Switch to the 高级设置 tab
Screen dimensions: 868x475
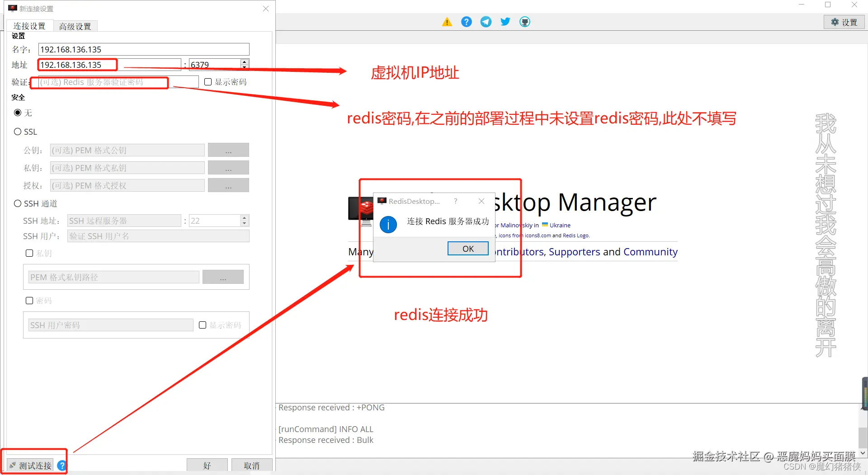tap(75, 26)
